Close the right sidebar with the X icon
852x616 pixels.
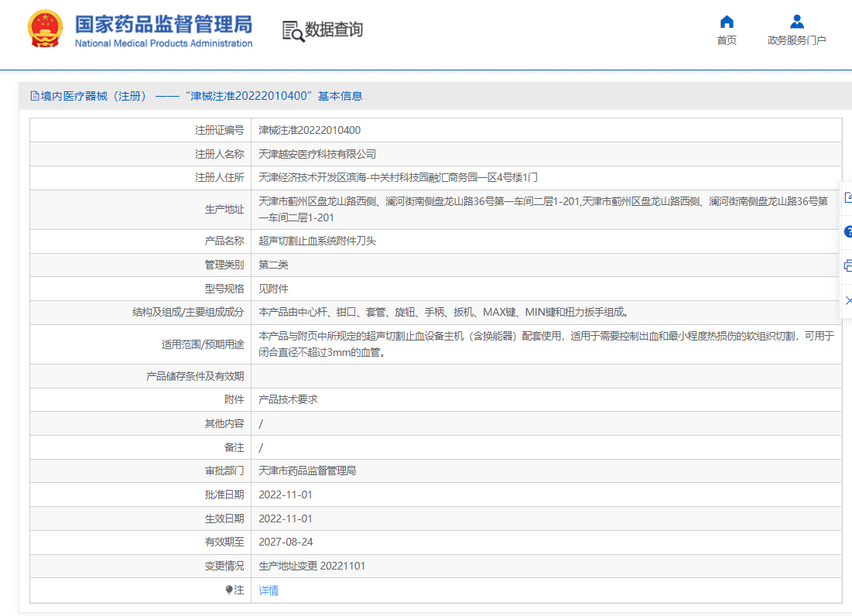pyautogui.click(x=848, y=299)
